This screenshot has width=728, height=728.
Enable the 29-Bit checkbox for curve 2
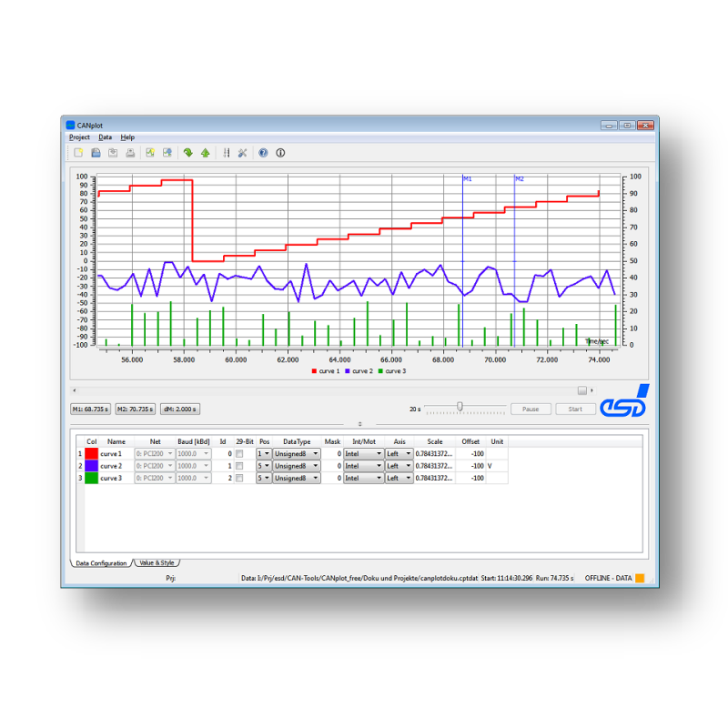[x=239, y=466]
